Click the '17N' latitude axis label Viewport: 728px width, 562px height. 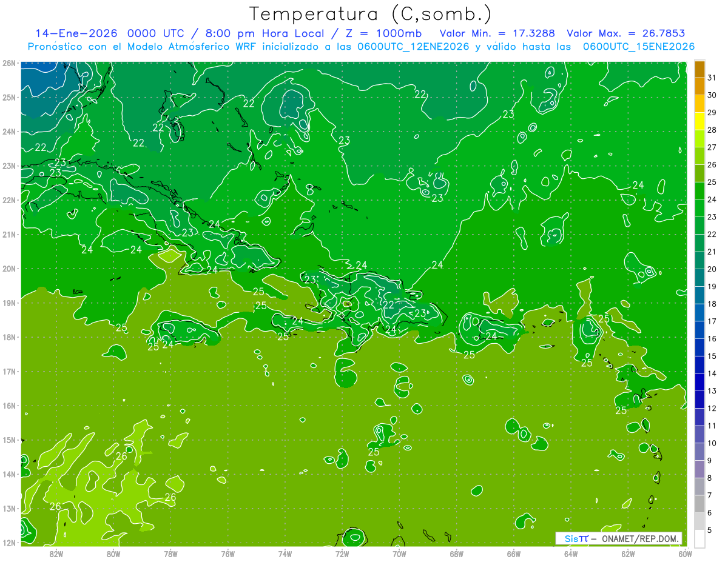8,371
